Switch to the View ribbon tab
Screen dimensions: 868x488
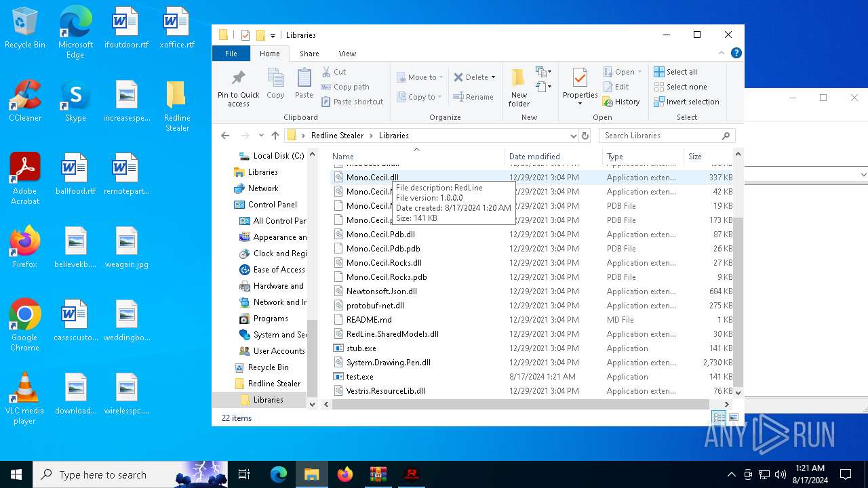tap(347, 54)
